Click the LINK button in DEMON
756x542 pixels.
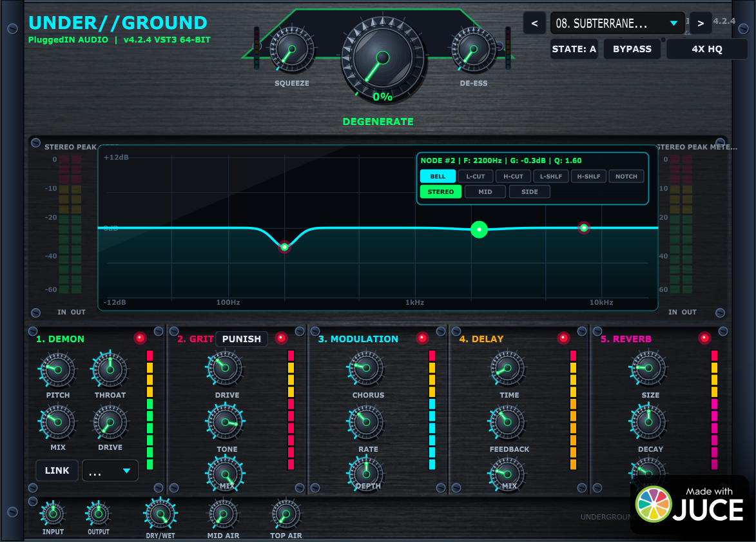coord(57,470)
